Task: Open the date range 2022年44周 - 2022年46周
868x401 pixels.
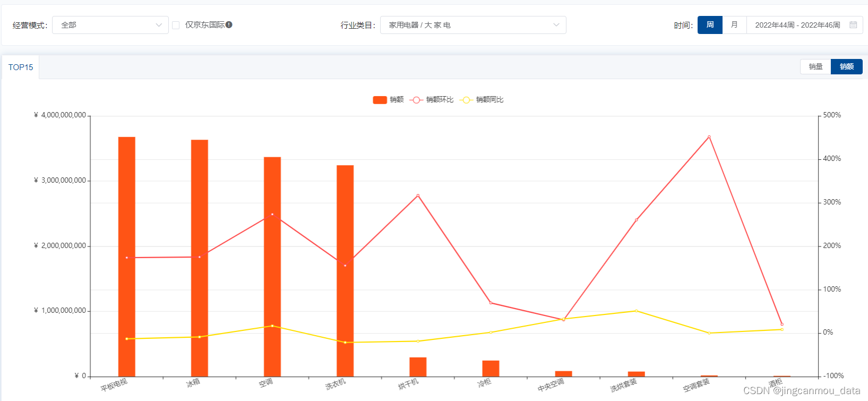Action: click(804, 25)
